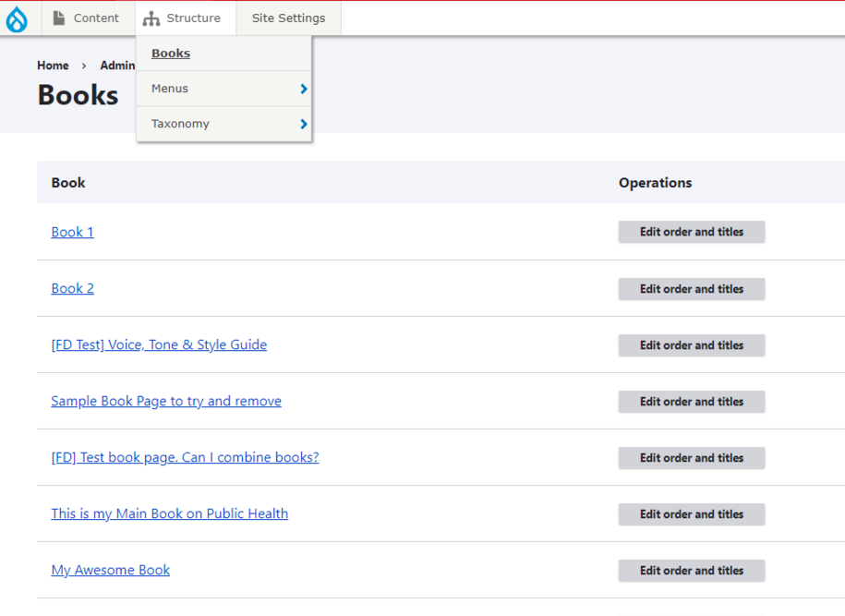The image size is (845, 616).
Task: Click the Drupal drop logo icon
Action: (17, 18)
